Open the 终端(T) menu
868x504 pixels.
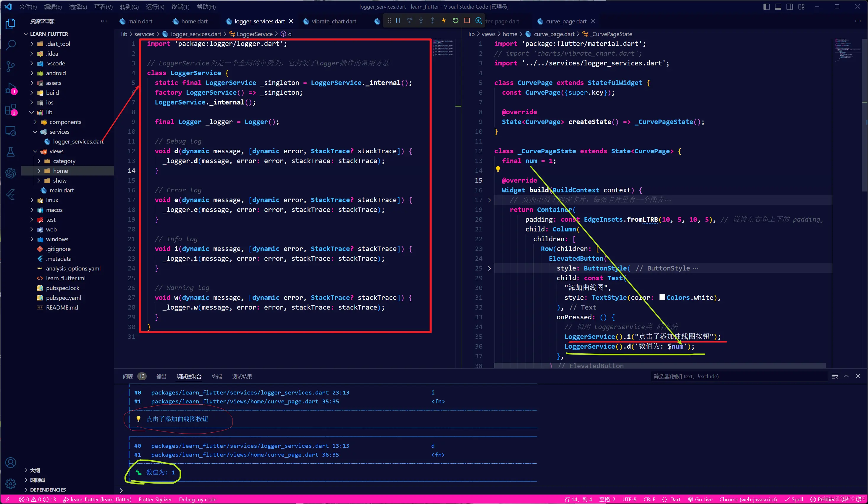coord(180,7)
